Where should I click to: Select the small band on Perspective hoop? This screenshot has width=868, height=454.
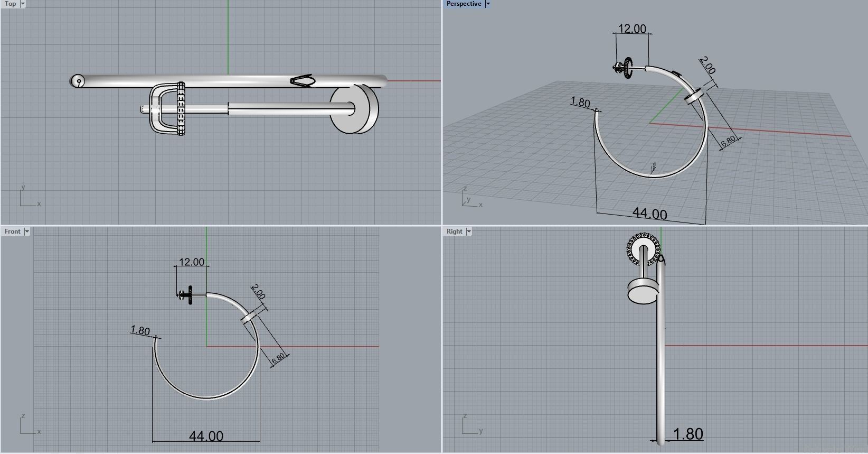pyautogui.click(x=694, y=96)
